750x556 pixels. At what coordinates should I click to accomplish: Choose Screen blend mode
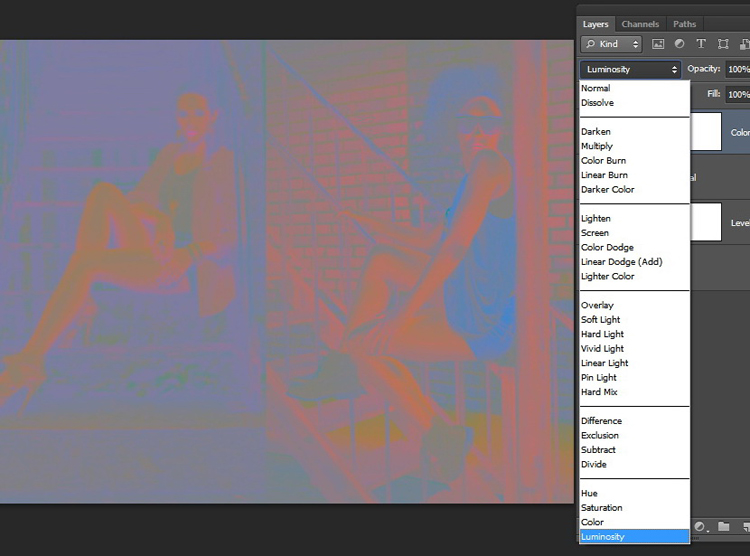pyautogui.click(x=634, y=233)
